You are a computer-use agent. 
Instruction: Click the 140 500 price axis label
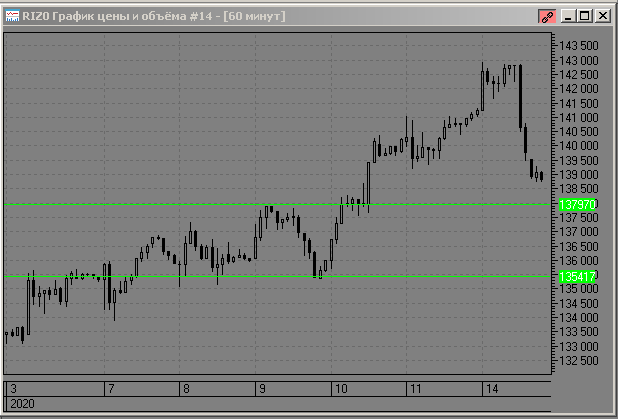[579, 132]
